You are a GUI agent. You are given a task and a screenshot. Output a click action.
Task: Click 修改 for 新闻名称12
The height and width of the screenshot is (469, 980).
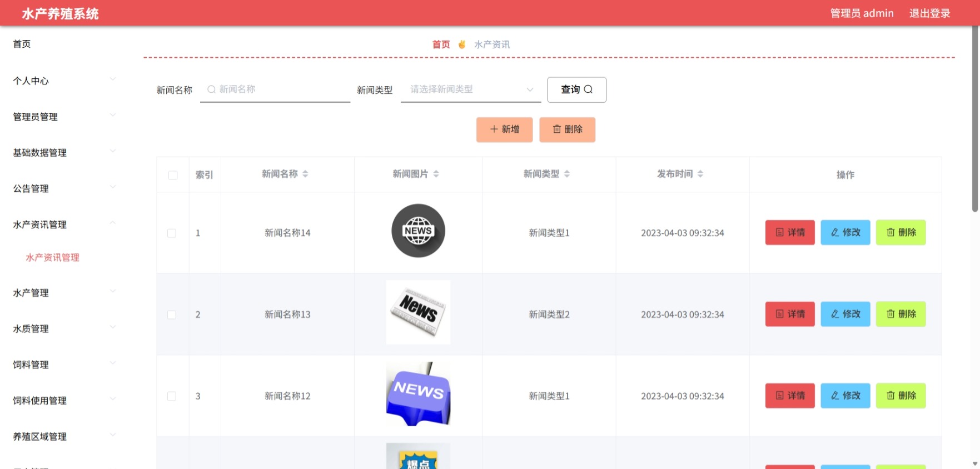(x=845, y=396)
